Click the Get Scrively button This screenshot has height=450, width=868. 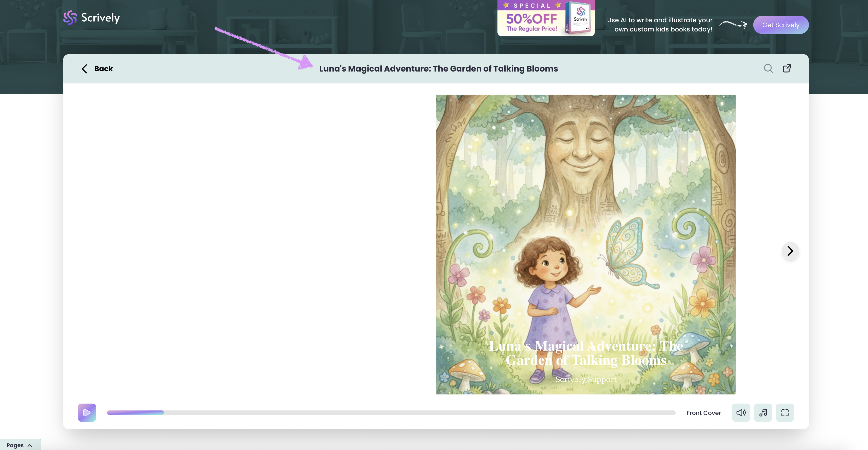pos(780,25)
